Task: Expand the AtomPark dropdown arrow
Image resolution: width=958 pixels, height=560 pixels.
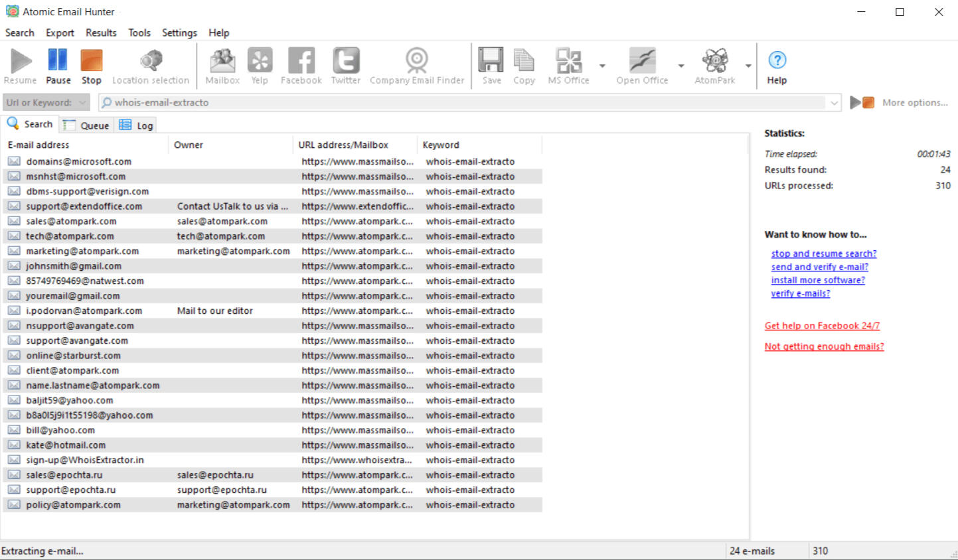Action: (x=748, y=66)
